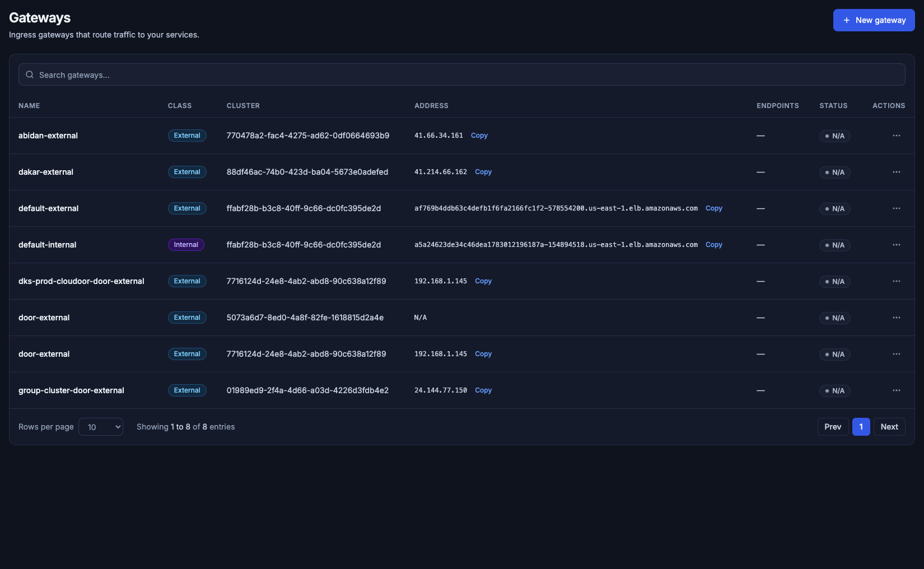Open actions menu for default-internal
This screenshot has width=924, height=569.
coord(897,245)
